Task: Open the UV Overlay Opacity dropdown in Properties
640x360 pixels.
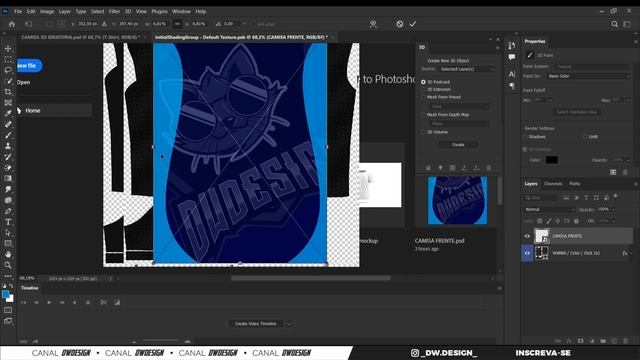Action: pyautogui.click(x=628, y=160)
